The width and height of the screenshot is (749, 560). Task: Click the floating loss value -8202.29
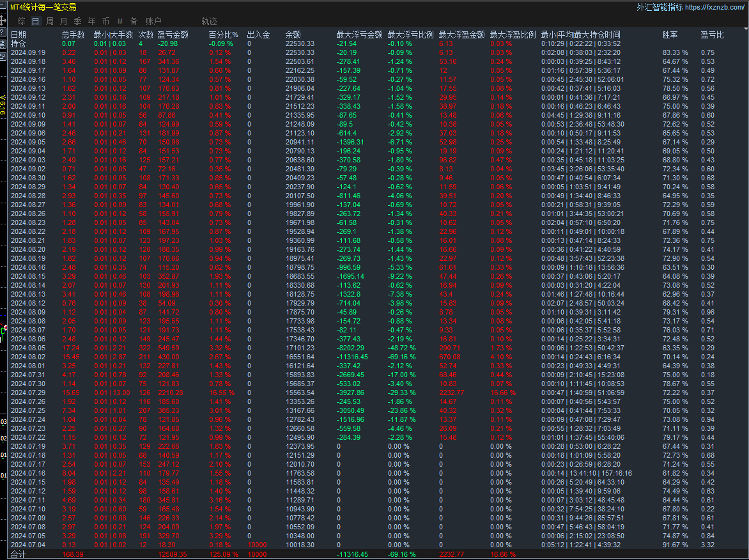(x=351, y=348)
